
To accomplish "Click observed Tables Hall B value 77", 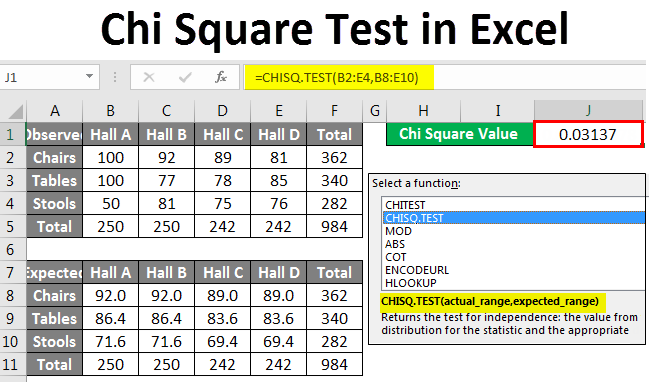I will pos(166,180).
